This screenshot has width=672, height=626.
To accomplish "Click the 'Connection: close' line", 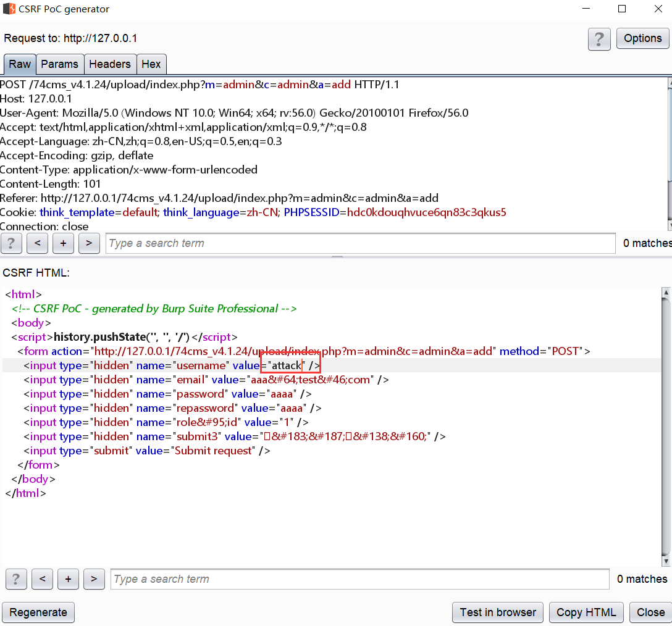I will 44,227.
